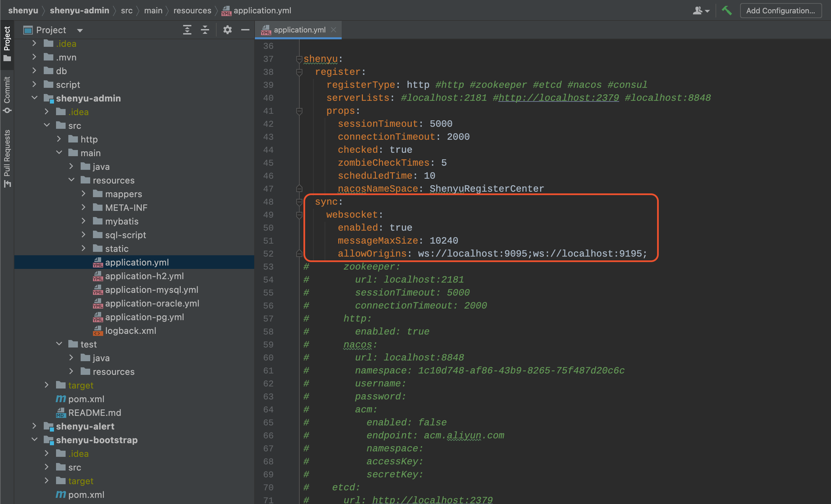Screen dimensions: 831x504
Task: Hide the Project panel with minus icon
Action: (245, 30)
